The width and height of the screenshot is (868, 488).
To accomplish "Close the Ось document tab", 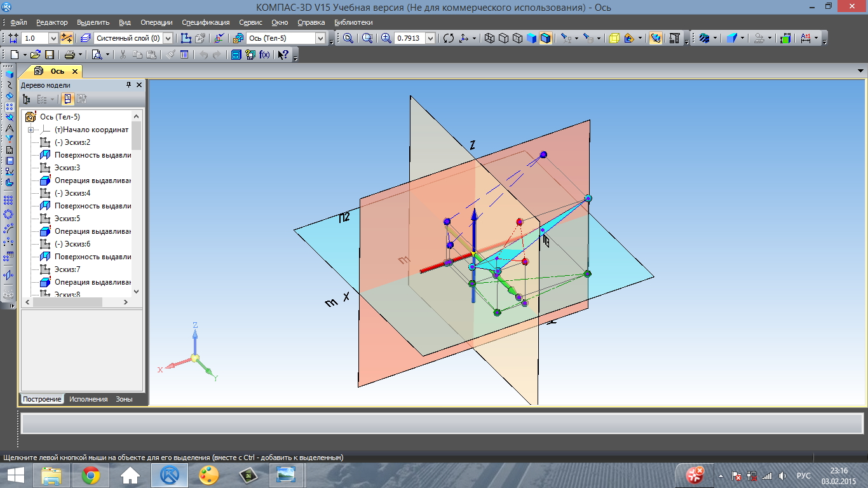I will pyautogui.click(x=74, y=71).
